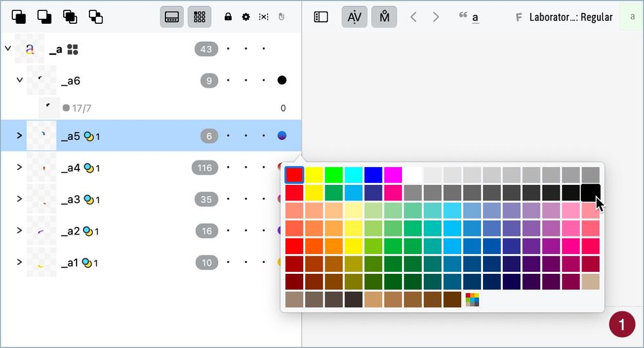Select the 'a' glyph tab on the right

point(632,17)
